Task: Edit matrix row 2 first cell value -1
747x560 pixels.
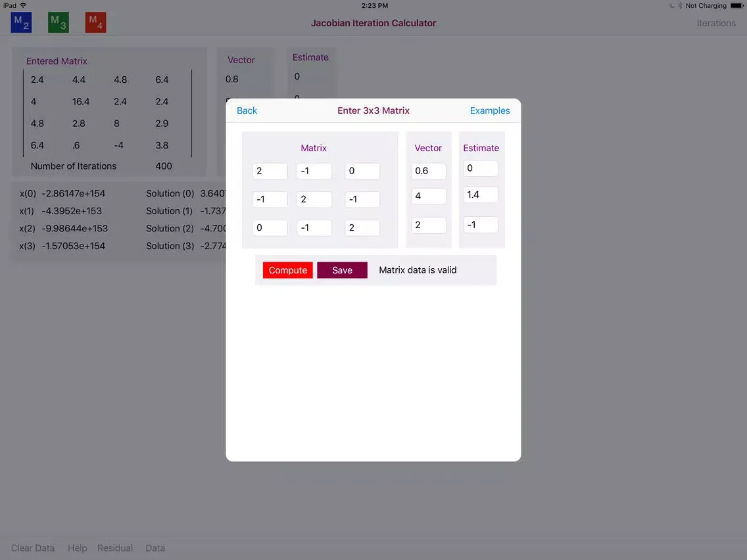Action: [270, 200]
